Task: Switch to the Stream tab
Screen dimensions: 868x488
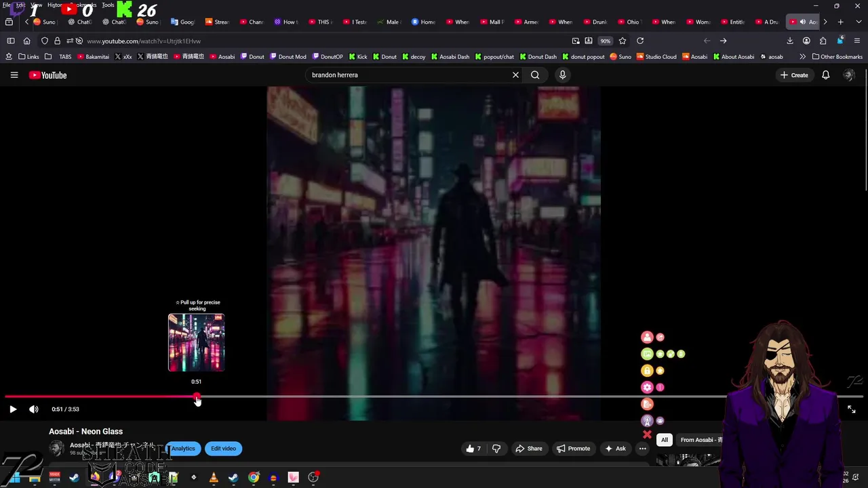Action: pyautogui.click(x=217, y=22)
